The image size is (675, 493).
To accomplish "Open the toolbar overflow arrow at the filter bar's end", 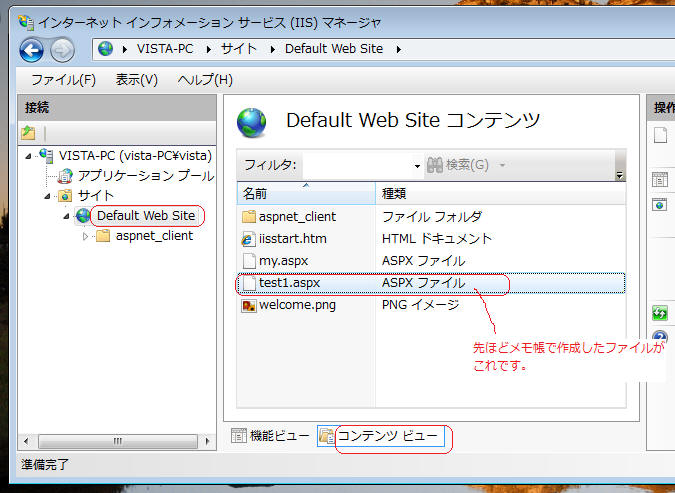I will (619, 174).
